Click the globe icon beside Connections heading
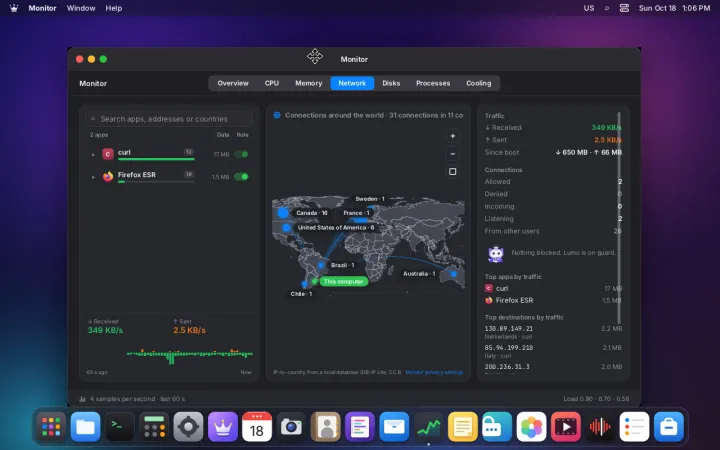The image size is (720, 450). point(277,115)
